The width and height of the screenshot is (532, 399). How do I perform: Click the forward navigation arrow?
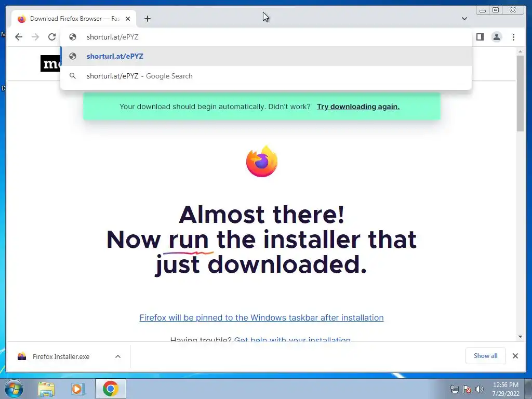(35, 37)
